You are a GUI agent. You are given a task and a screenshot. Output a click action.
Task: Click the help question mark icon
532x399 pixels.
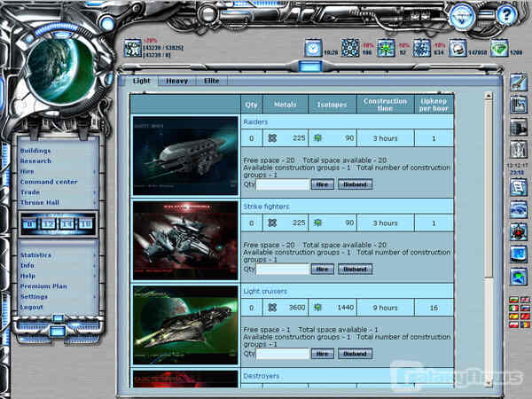[x=505, y=13]
